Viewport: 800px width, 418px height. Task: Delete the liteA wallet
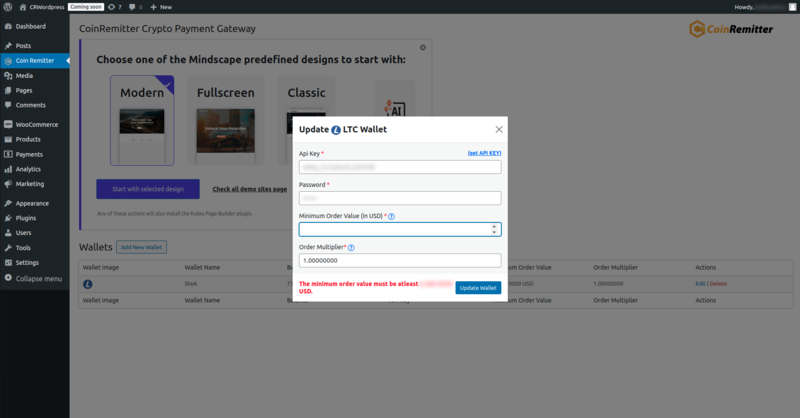718,284
